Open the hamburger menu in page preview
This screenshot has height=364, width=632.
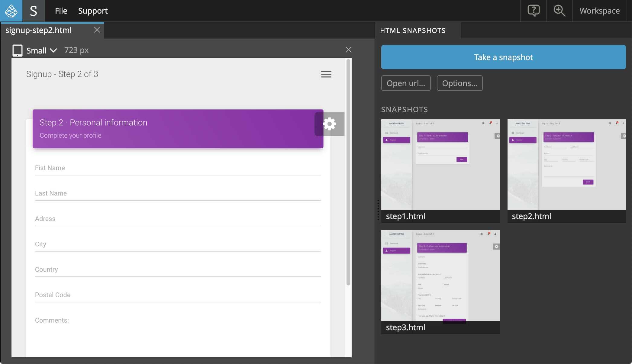[x=326, y=74]
